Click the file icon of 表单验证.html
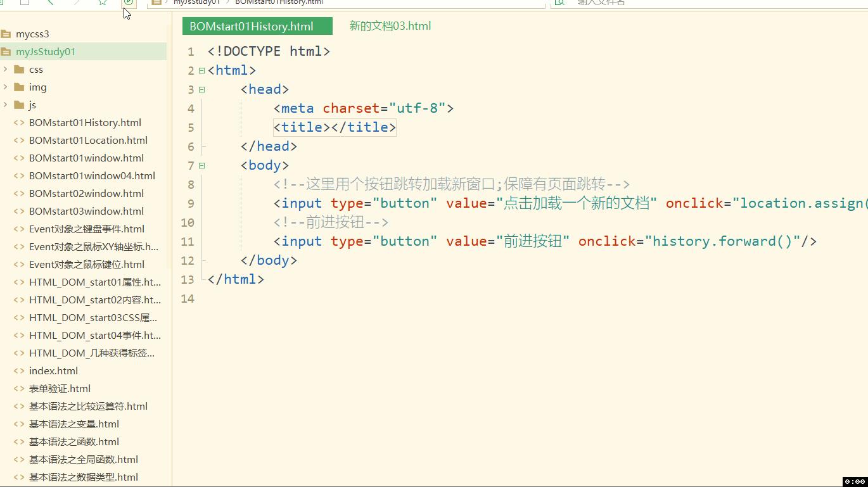Screen dimensions: 868x487 tap(19, 389)
